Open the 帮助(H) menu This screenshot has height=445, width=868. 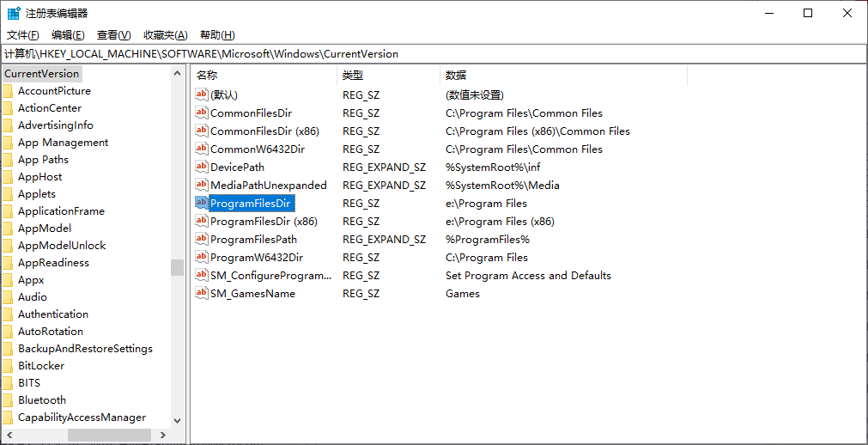click(217, 35)
